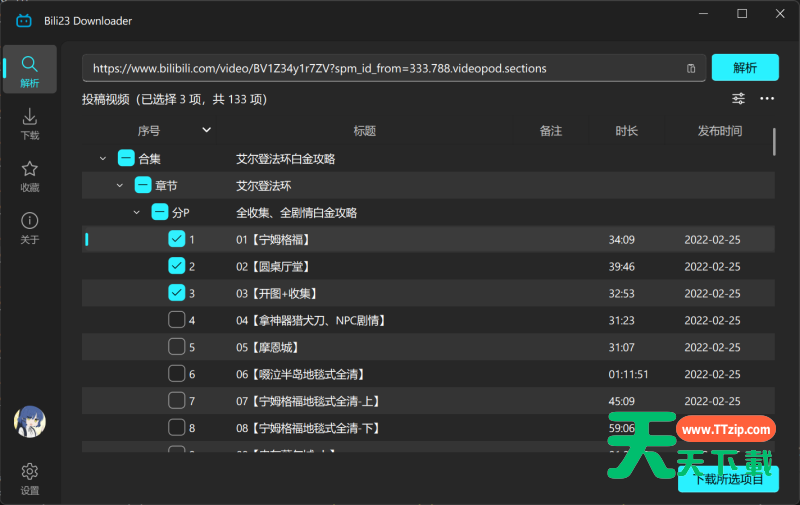Image resolution: width=800 pixels, height=505 pixels.
Task: Collapse the 合集 tree node
Action: pyautogui.click(x=103, y=159)
